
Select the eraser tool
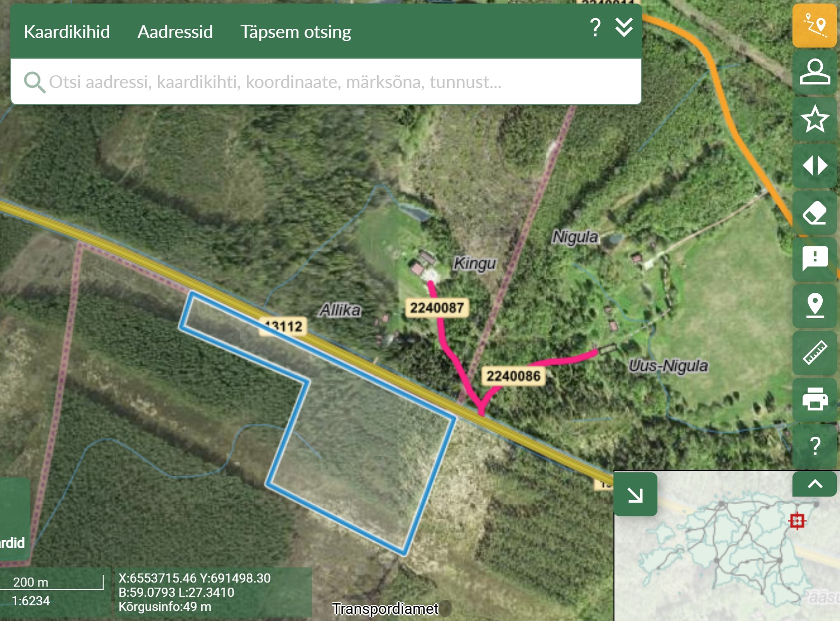coord(814,212)
